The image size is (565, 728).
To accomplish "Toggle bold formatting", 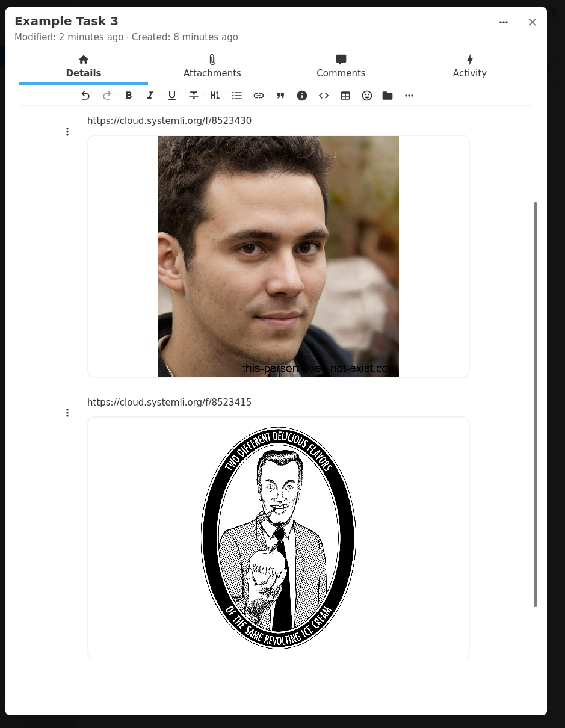I will pos(129,96).
